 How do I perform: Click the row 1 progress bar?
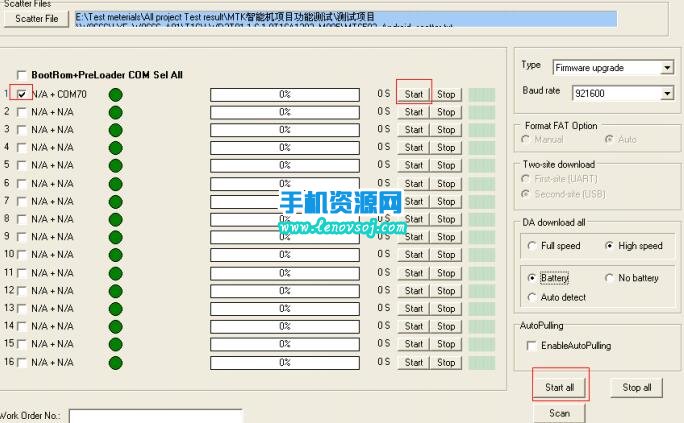(285, 95)
